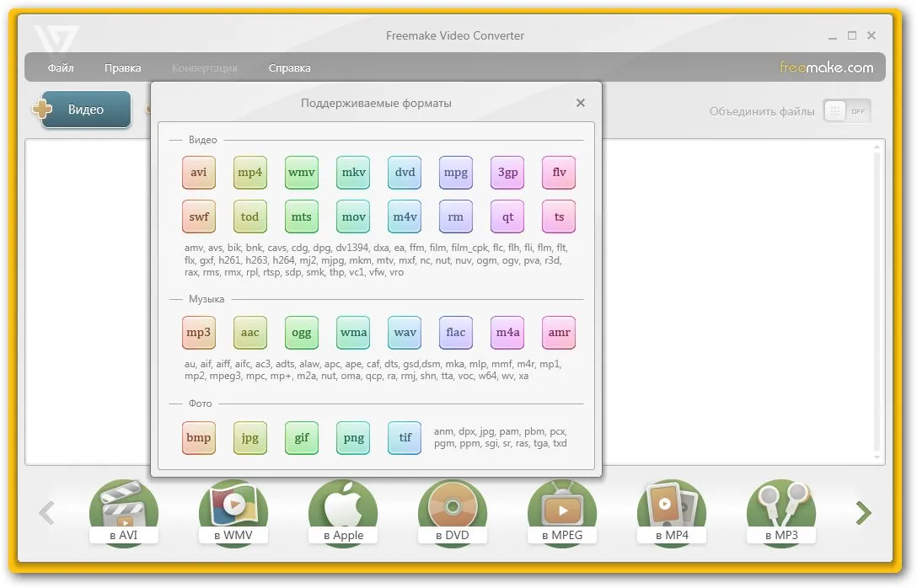Open the Справка menu
Viewport: 917px width, 588px height.
coord(289,67)
